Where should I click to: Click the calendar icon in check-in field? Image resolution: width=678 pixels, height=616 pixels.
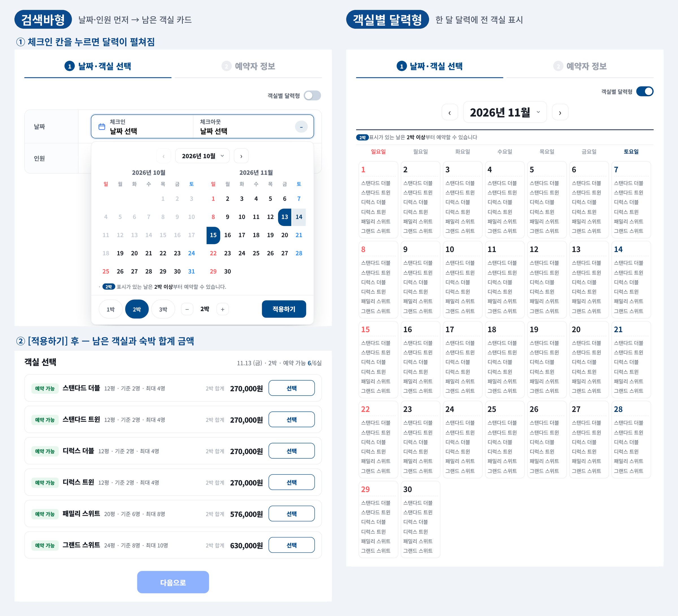coord(102,127)
